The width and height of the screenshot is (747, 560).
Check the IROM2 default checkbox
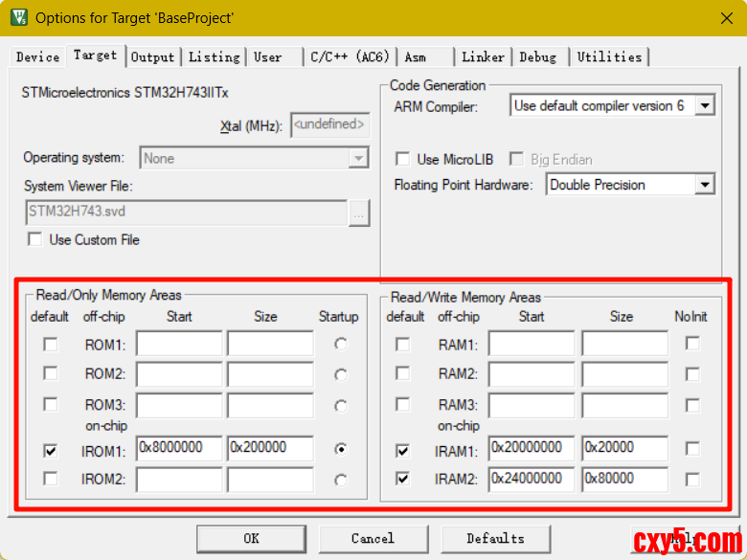51,479
